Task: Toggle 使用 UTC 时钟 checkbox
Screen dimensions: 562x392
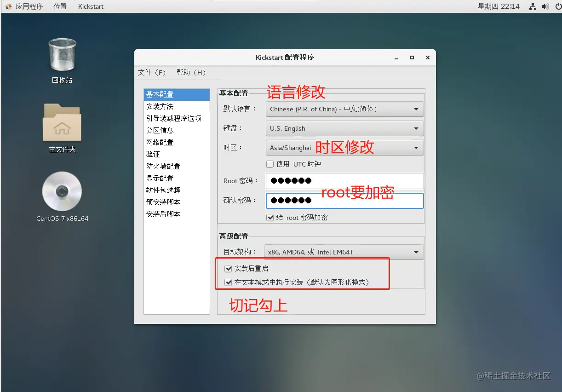Action: point(270,164)
